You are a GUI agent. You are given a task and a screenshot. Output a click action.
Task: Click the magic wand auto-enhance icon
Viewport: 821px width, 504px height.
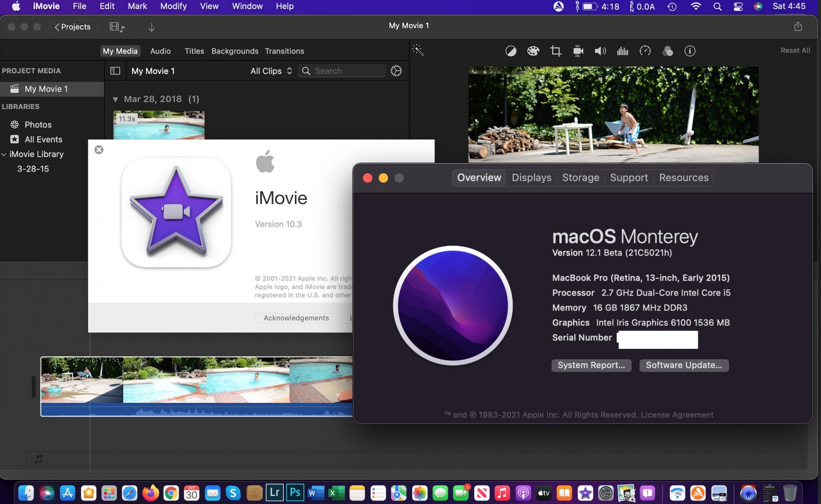coord(420,51)
